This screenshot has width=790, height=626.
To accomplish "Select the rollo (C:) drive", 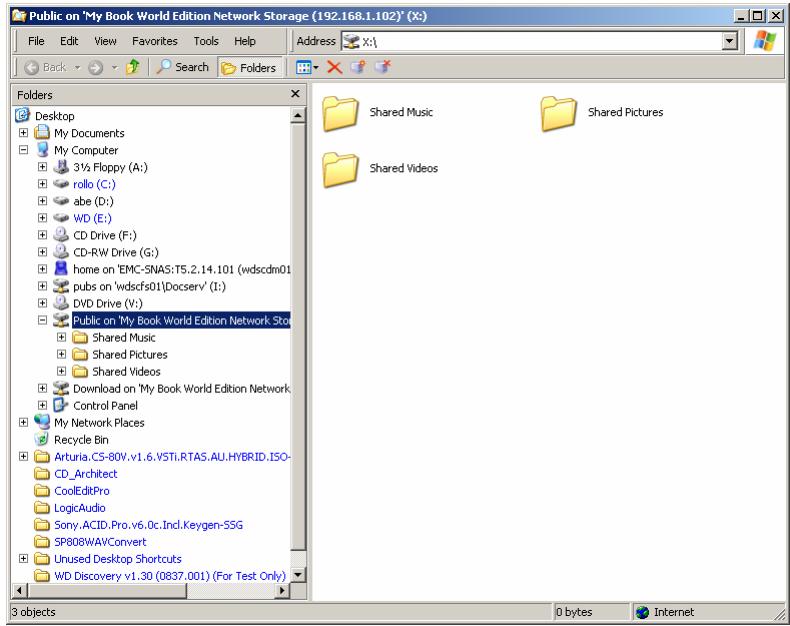I will (94, 184).
